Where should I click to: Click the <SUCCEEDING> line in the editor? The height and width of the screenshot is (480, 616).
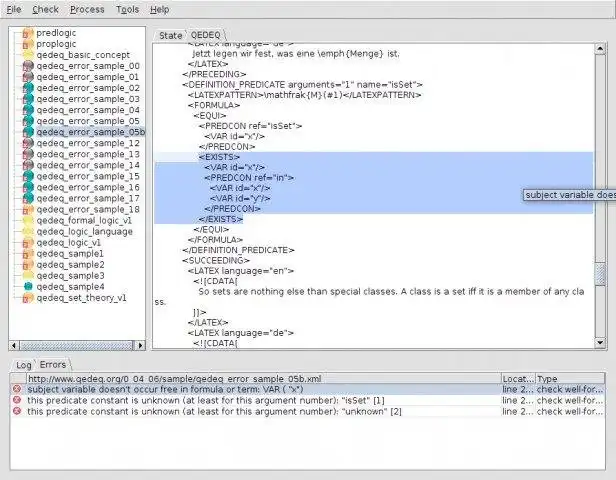[x=216, y=260]
